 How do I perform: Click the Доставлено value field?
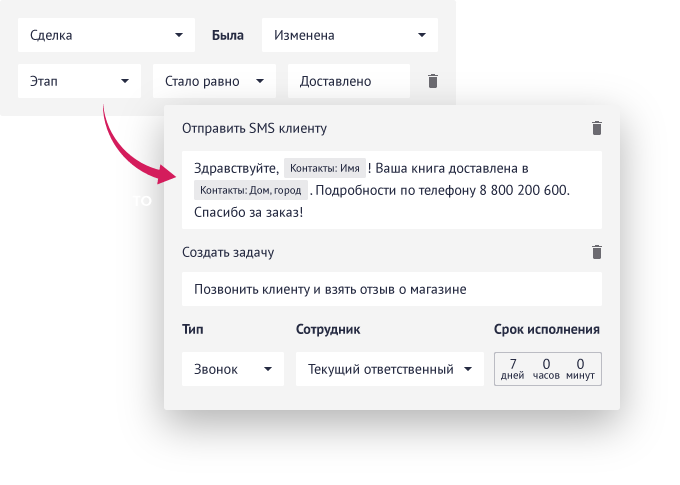pyautogui.click(x=348, y=81)
